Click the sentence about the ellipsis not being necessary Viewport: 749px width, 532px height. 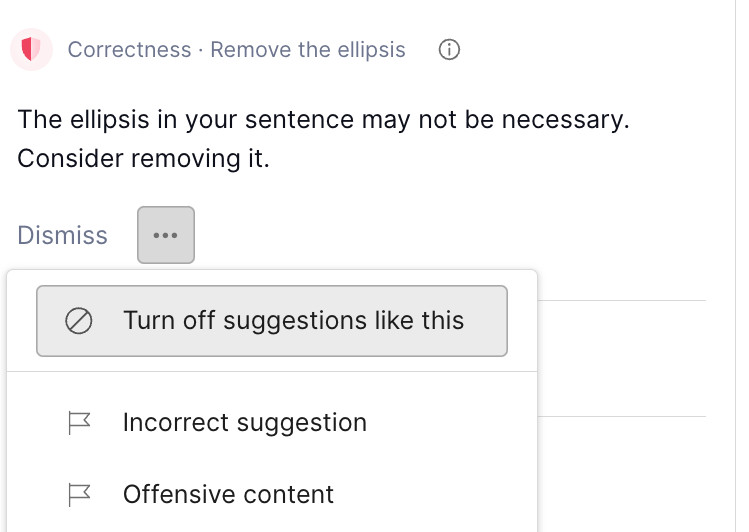click(323, 119)
